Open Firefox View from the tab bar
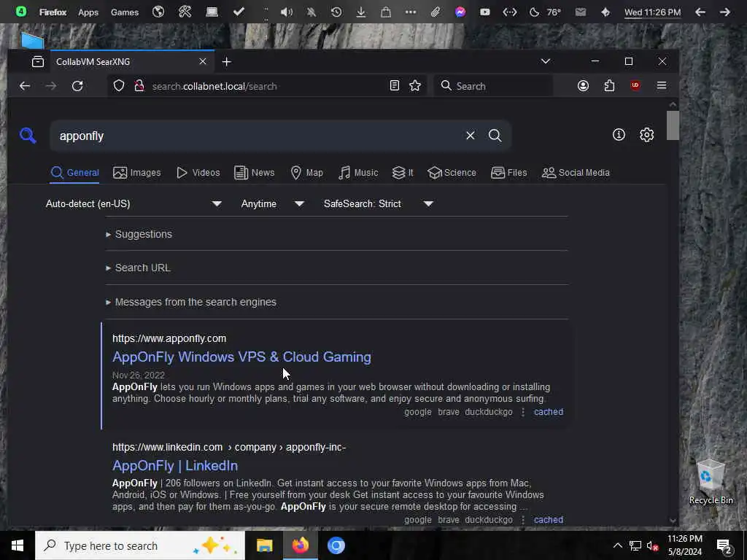 [38, 61]
